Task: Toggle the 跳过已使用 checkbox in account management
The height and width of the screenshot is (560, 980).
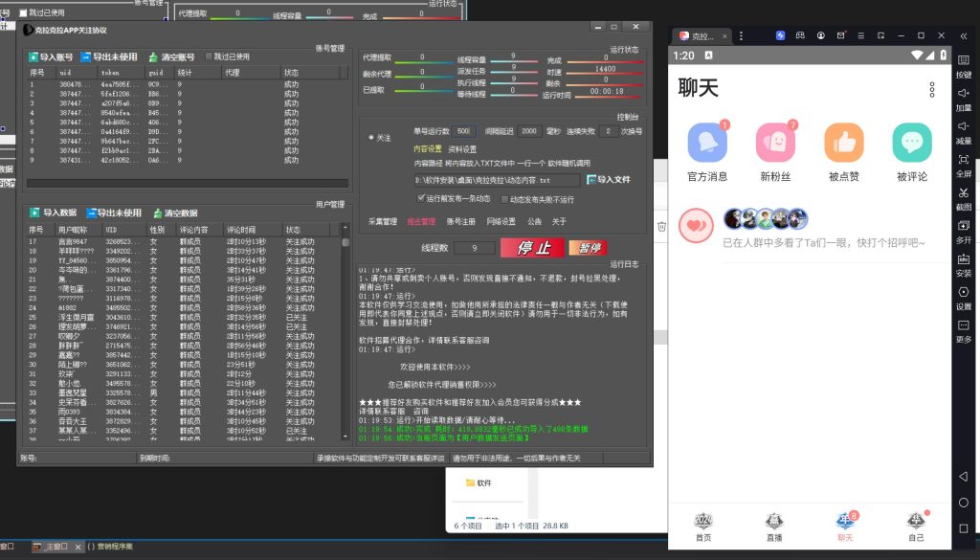Action: click(x=209, y=57)
